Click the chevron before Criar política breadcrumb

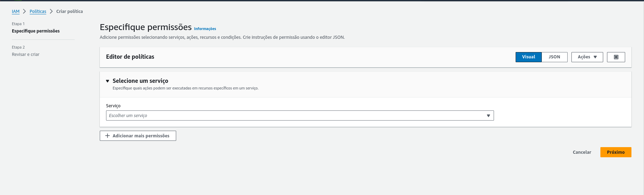[x=51, y=12]
